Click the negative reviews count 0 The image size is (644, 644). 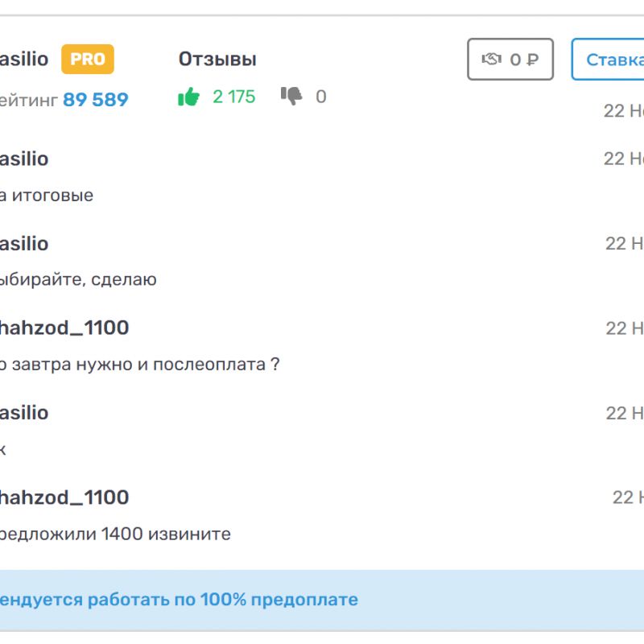click(321, 97)
